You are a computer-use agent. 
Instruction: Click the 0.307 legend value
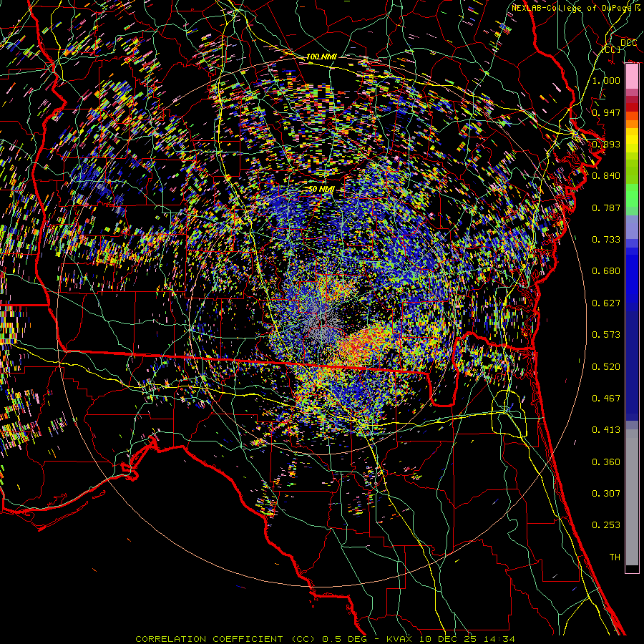point(606,494)
